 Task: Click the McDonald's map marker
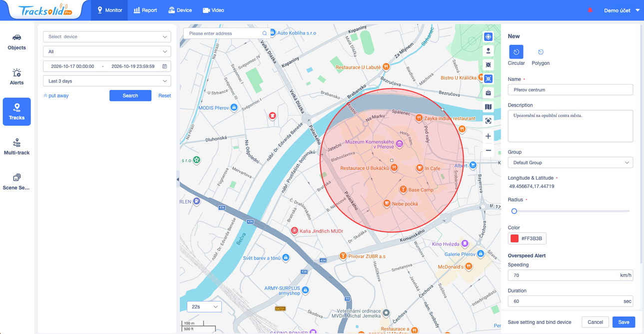coord(469,266)
